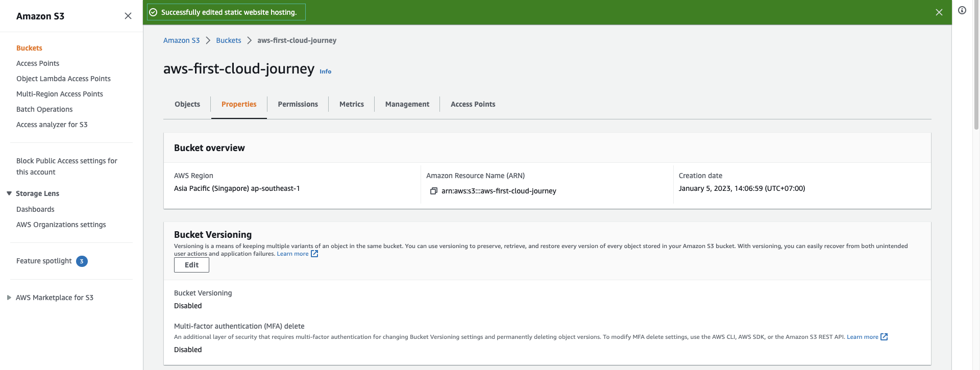This screenshot has width=980, height=370.
Task: Click the Bucket overview heading
Action: pos(209,148)
